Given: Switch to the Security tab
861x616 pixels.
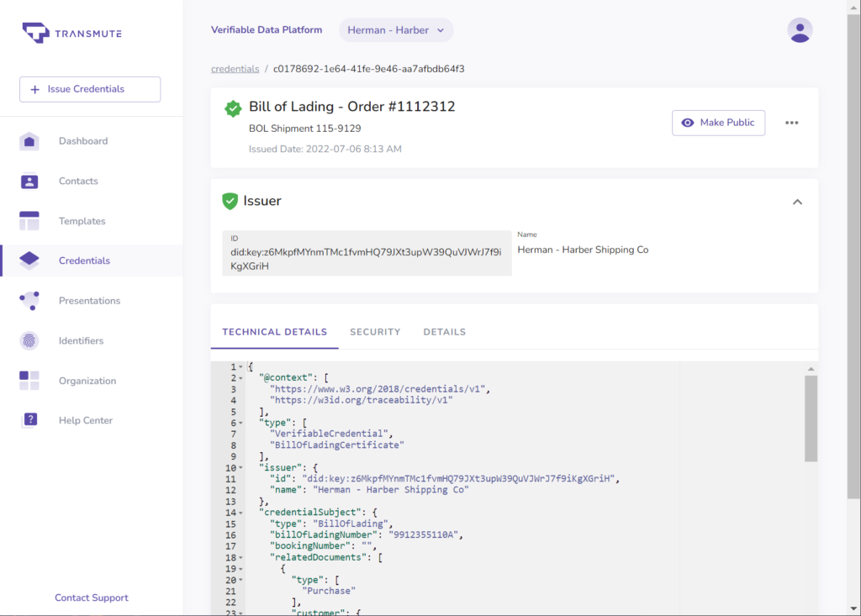Looking at the screenshot, I should (x=375, y=332).
